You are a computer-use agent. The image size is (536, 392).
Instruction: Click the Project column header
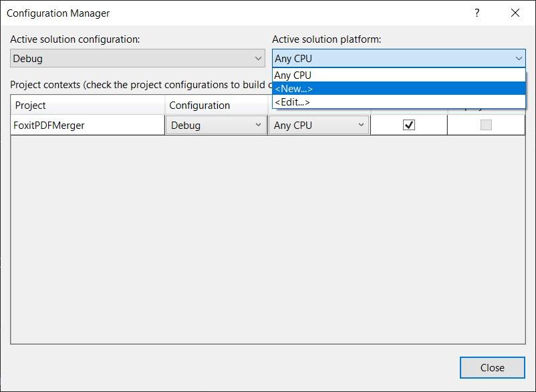click(88, 105)
